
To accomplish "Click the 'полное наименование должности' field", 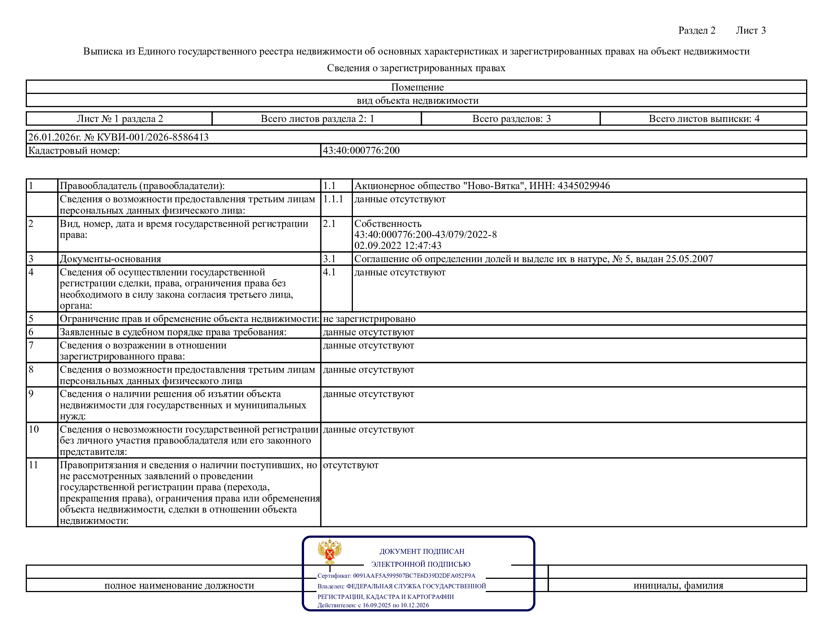I will pos(179,585).
